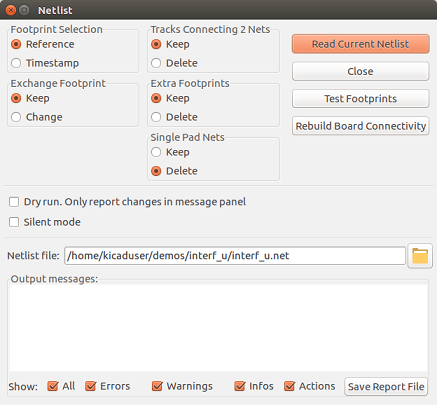
Task: Untick the All messages filter
Action: click(x=53, y=386)
